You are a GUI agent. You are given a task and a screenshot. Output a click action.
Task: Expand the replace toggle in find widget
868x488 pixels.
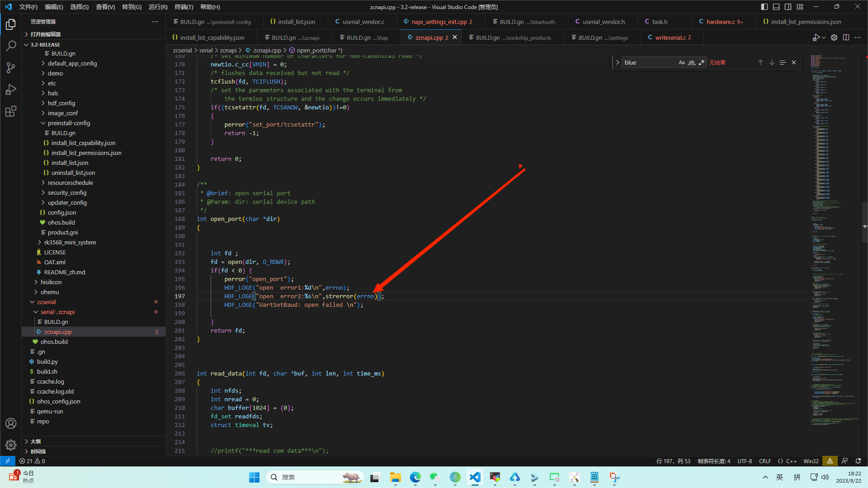[617, 62]
